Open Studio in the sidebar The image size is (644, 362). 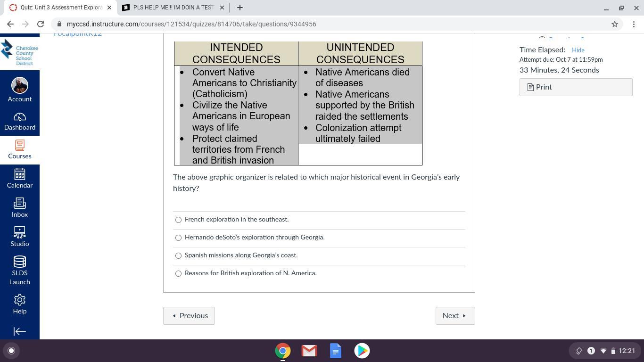coord(19,238)
